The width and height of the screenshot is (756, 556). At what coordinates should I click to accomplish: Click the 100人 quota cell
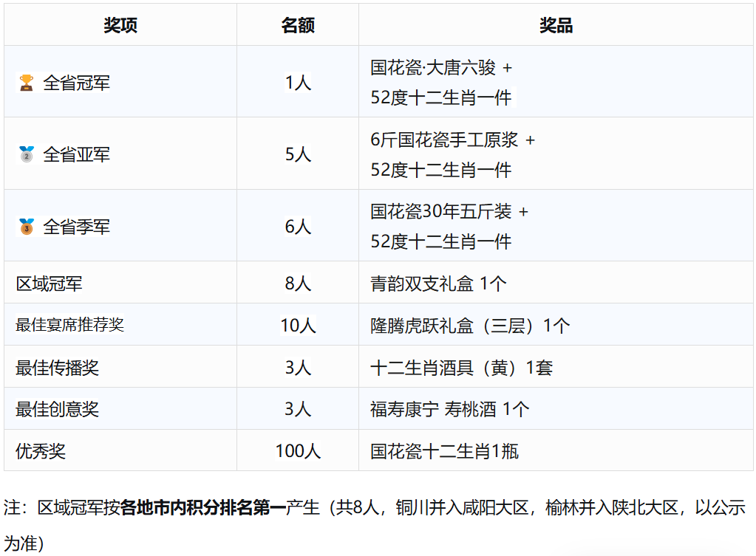[298, 451]
